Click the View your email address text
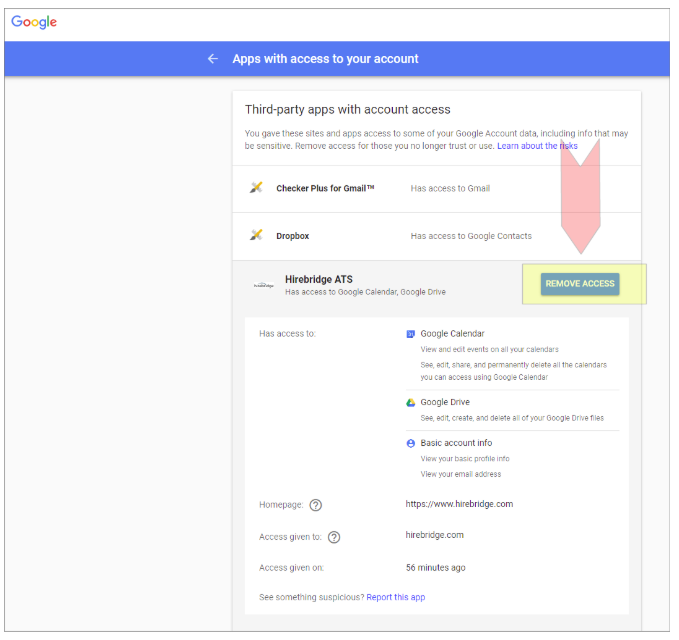 [x=461, y=474]
